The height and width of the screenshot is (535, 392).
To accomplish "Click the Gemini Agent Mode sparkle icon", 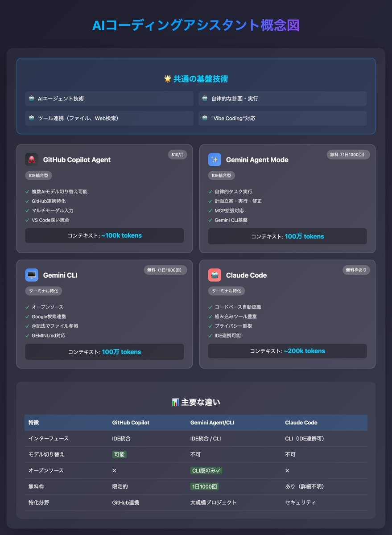I will click(x=215, y=160).
